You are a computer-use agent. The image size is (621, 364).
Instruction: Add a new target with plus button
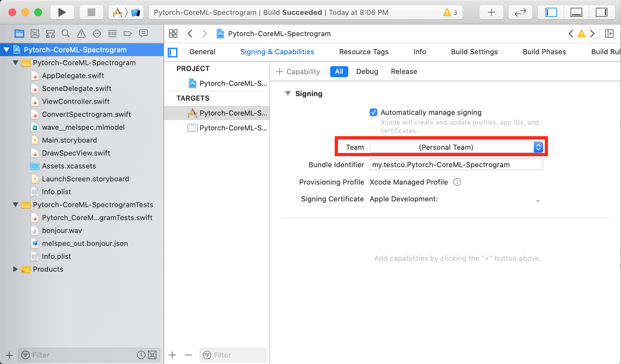pos(172,355)
